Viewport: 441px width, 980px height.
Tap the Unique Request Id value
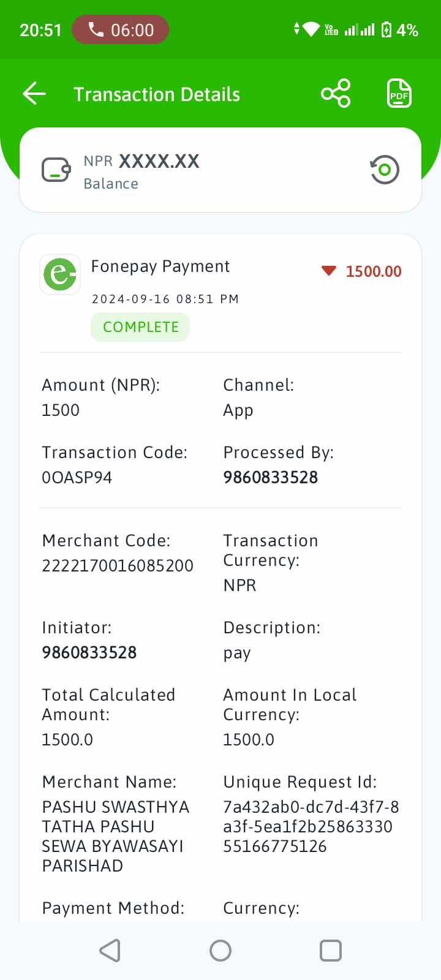point(311,827)
